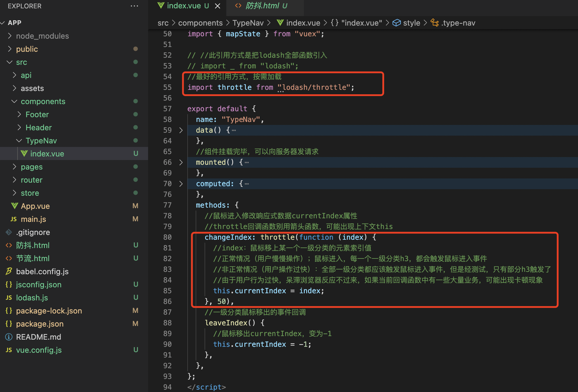Click the git icon beside .gitignore
Image resolution: width=578 pixels, height=392 pixels.
pos(9,232)
